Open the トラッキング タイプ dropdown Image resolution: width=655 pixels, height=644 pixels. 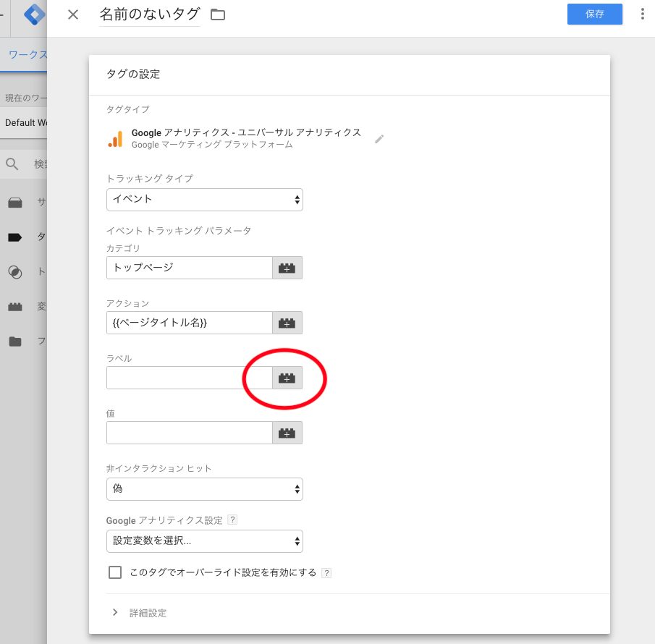(205, 200)
